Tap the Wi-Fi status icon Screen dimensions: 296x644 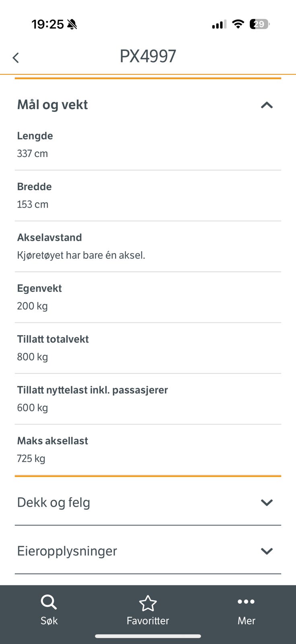tap(238, 24)
